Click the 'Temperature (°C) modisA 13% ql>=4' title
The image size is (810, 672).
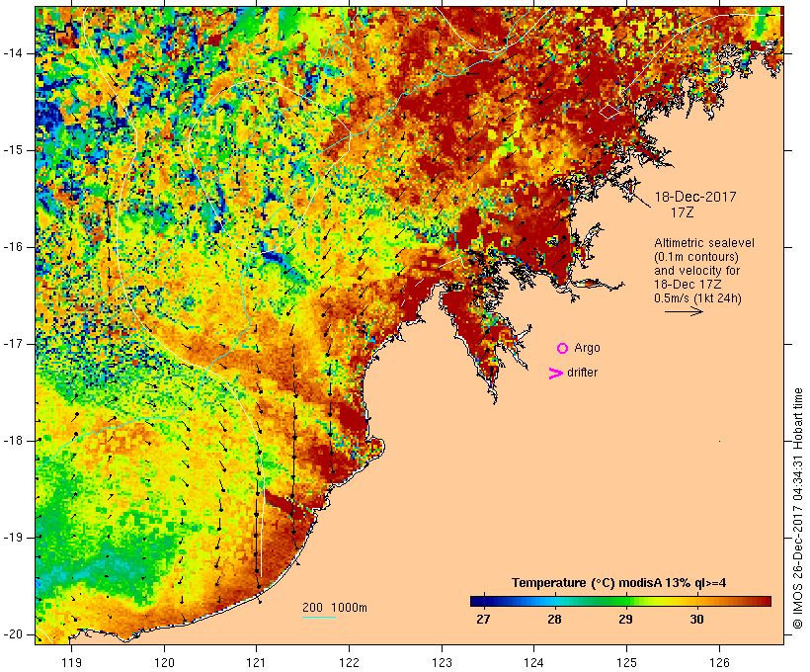619,583
